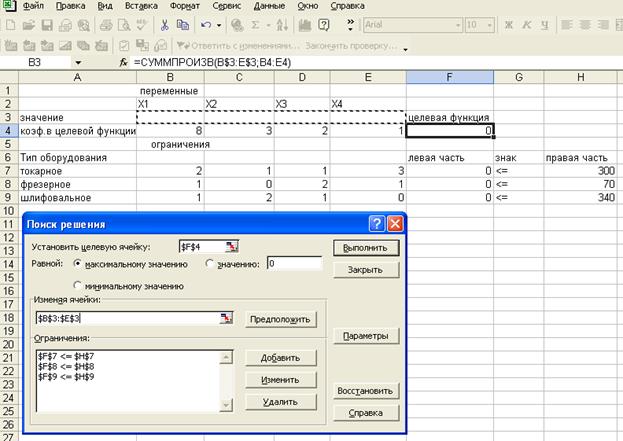
Task: Click the Добавить constraint button
Action: [280, 358]
